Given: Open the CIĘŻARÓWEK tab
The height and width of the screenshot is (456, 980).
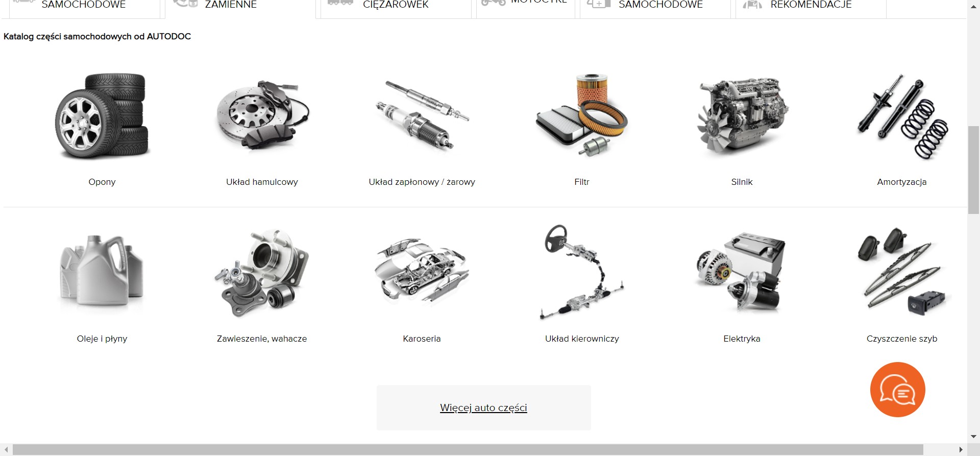Looking at the screenshot, I should 396,6.
